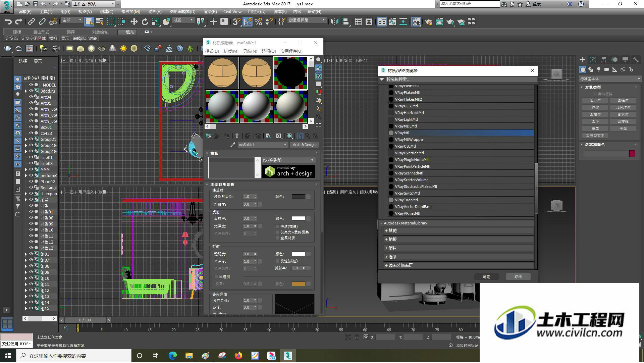Open the 材质(M) menu in Material Editor
The width and height of the screenshot is (644, 363).
click(231, 51)
